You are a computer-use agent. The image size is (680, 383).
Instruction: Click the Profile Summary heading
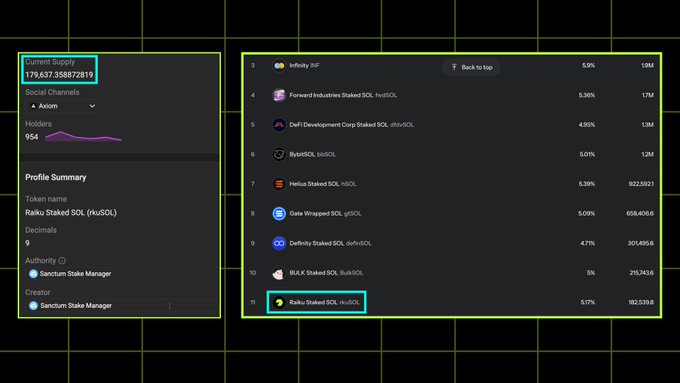tap(56, 177)
